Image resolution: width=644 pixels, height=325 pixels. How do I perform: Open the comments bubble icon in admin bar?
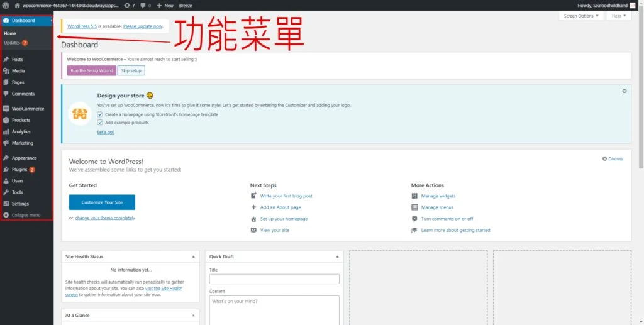[x=143, y=5]
